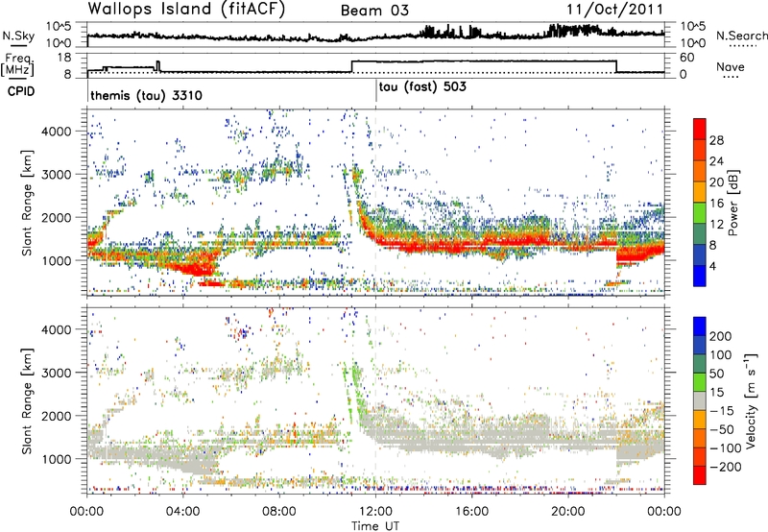Screen dimensions: 768x532
Task: Click the 'tau (fast) 503' CPID text
Action: pyautogui.click(x=422, y=87)
